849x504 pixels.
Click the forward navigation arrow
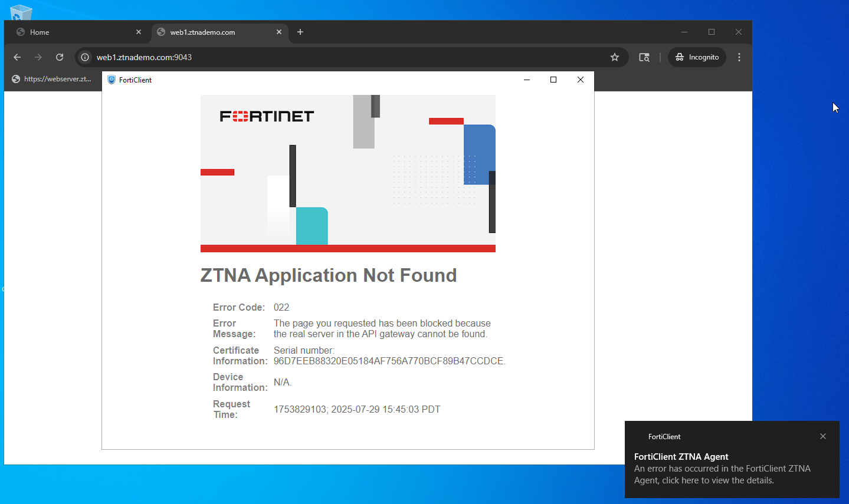38,57
